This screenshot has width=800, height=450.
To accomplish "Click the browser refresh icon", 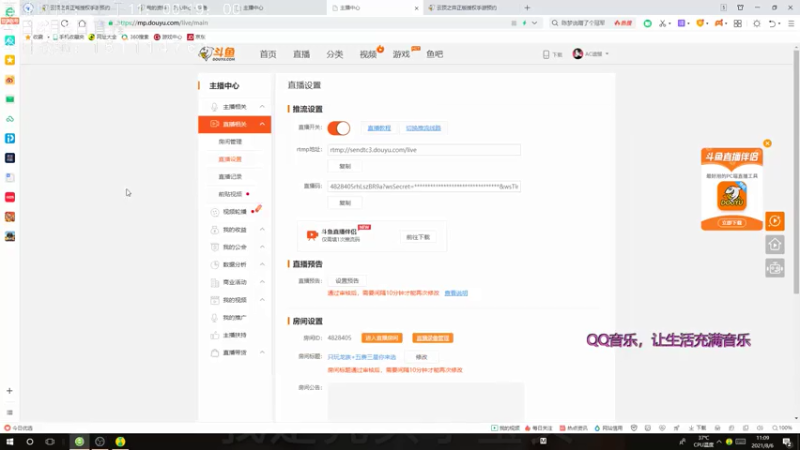I will (x=64, y=23).
